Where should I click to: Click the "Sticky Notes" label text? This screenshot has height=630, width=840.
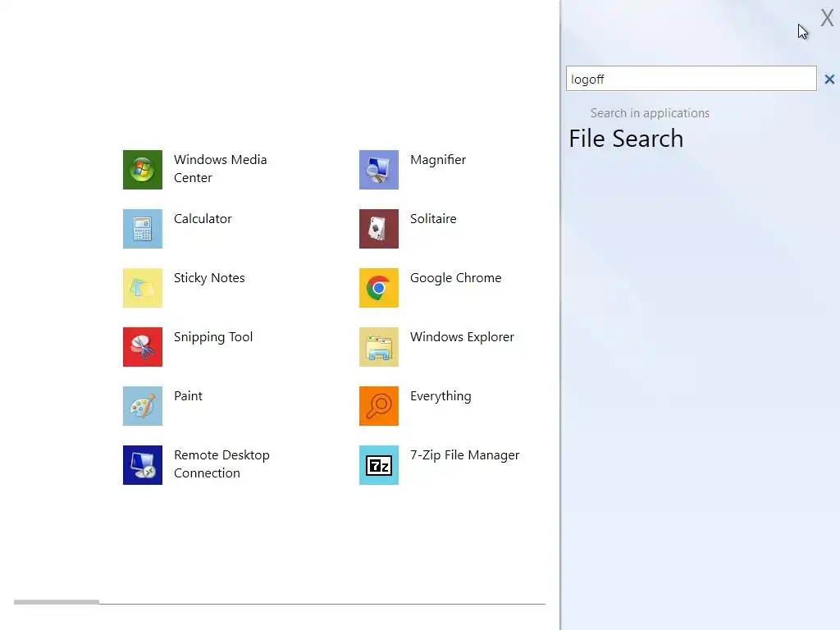(x=209, y=278)
